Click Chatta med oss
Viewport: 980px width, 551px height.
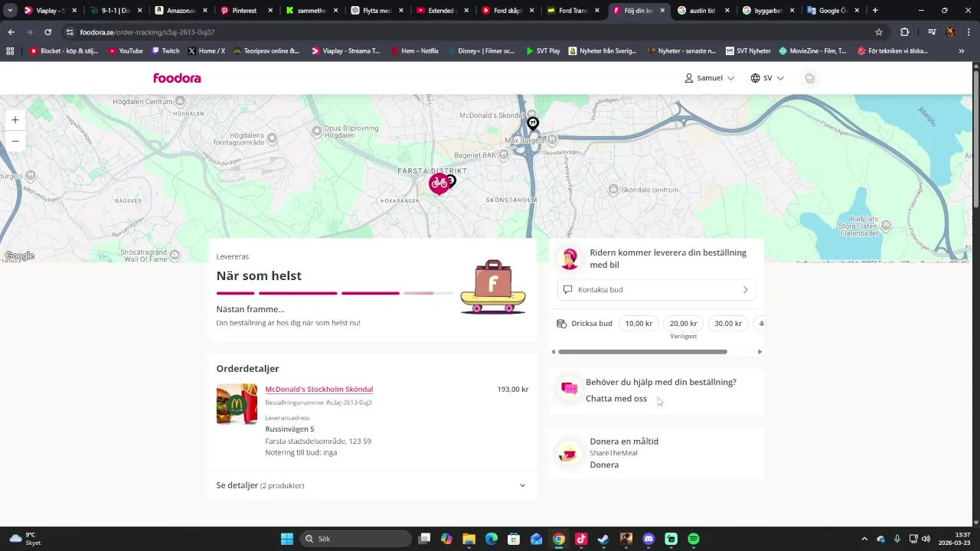(616, 399)
